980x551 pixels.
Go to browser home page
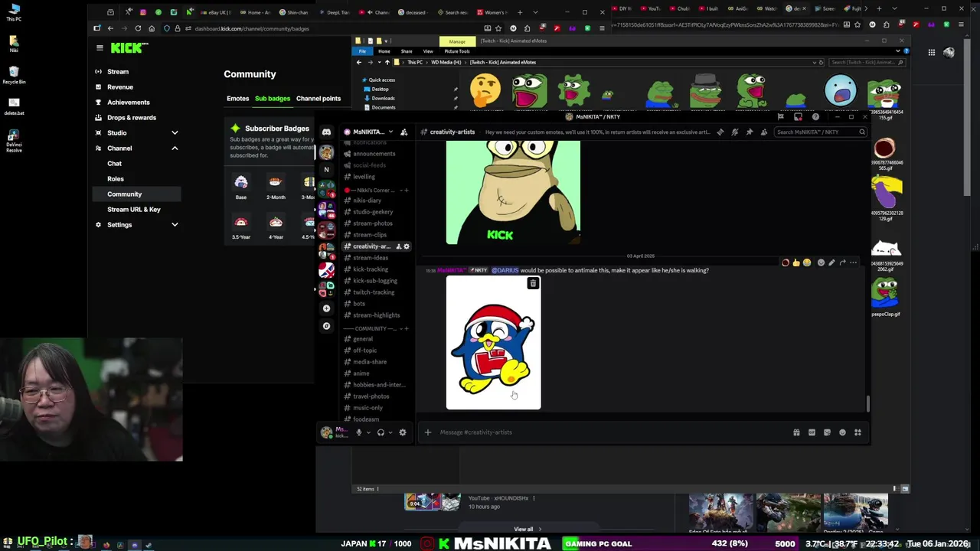tap(152, 28)
